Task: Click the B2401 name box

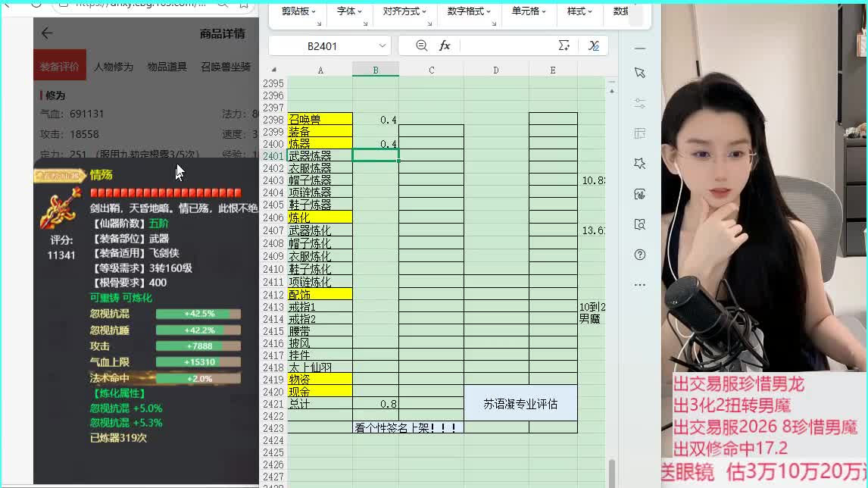Action: 322,46
